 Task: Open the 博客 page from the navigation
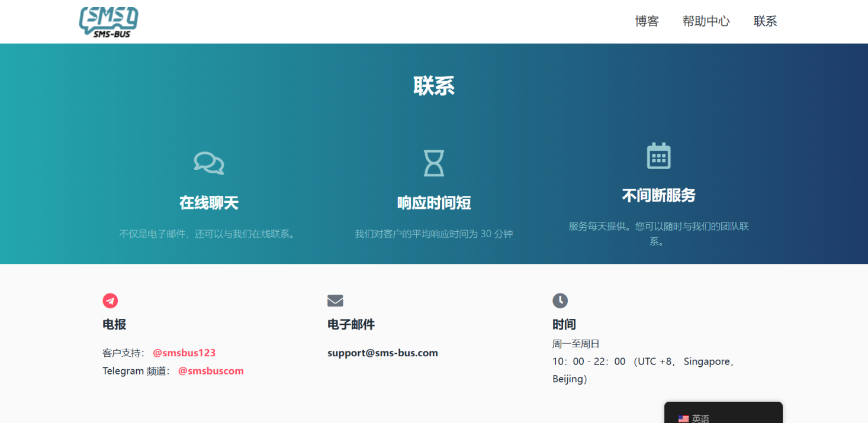tap(647, 21)
